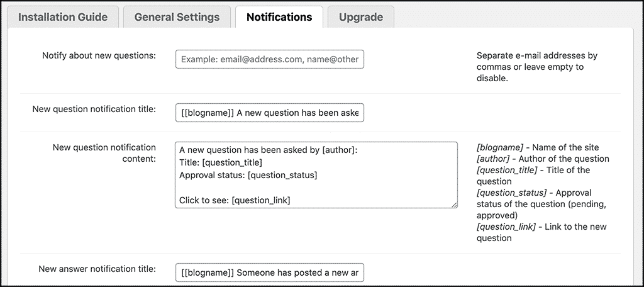Viewport: 644px width, 287px height.
Task: Go to the Upgrade tab
Action: click(x=360, y=17)
